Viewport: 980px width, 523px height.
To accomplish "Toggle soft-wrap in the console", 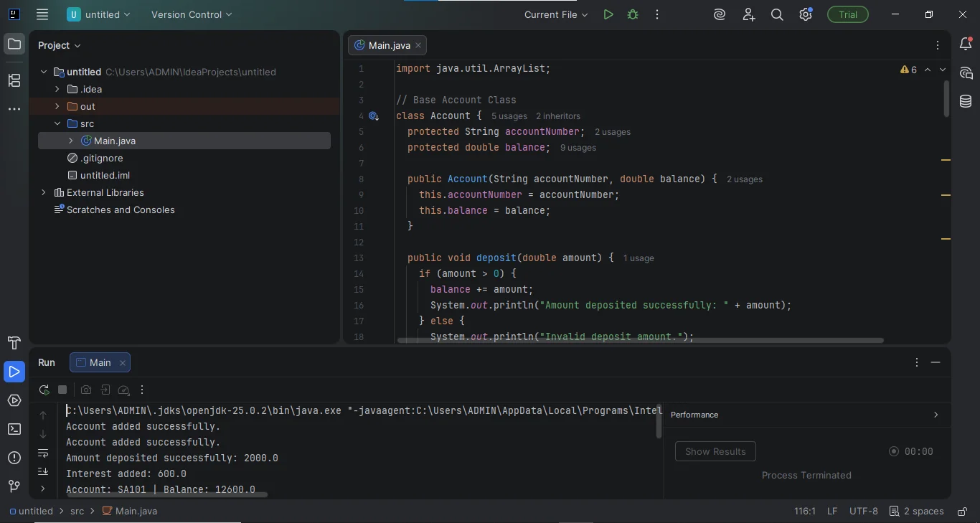I will [43, 453].
